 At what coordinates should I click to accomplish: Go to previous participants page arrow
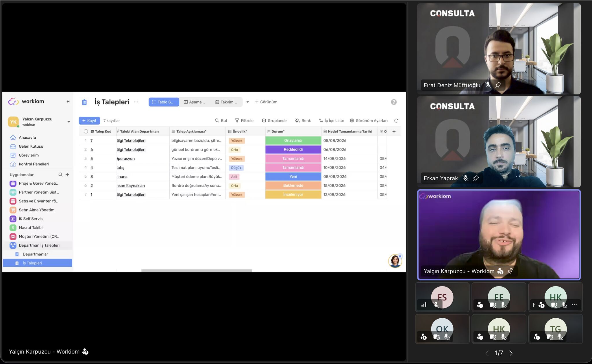click(487, 353)
